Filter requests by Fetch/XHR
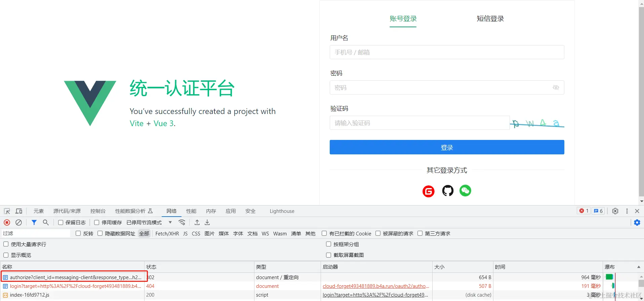Image resolution: width=644 pixels, height=301 pixels. pos(167,234)
